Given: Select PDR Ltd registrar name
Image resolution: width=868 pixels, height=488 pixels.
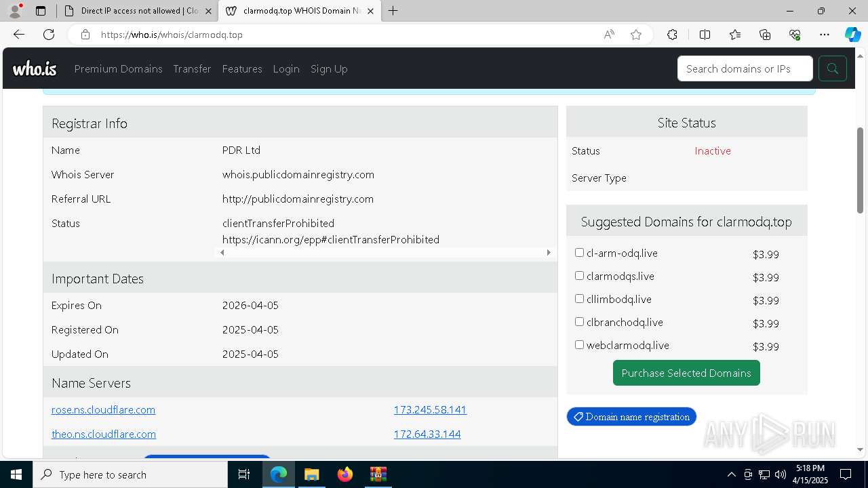Looking at the screenshot, I should click(x=241, y=150).
